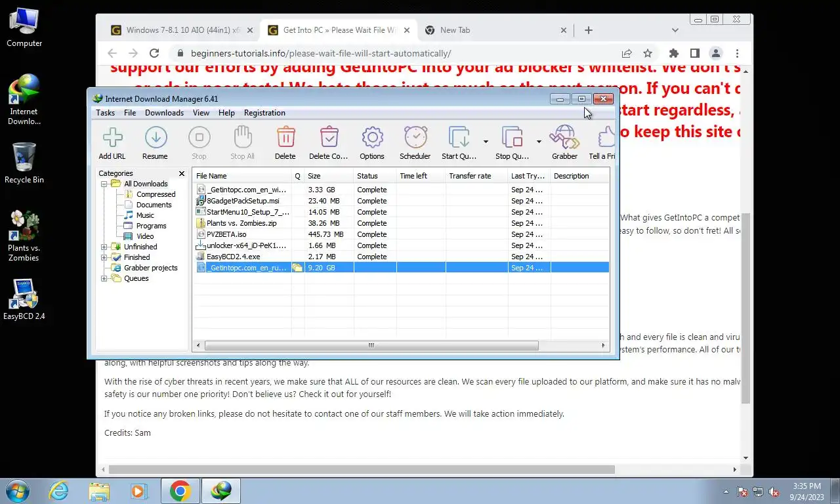Select PVZBETA.iso download row
Viewport: 840px width, 504px height.
(x=401, y=234)
